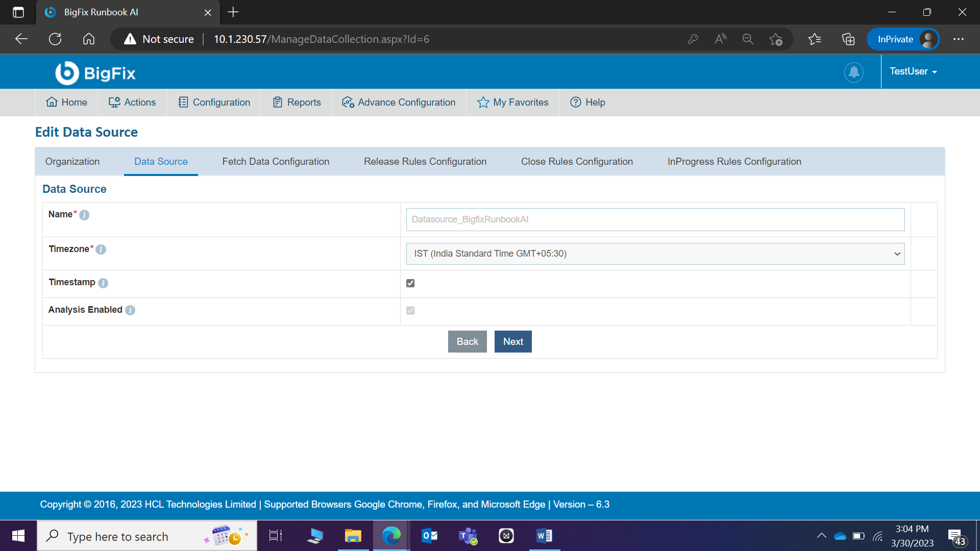The height and width of the screenshot is (551, 980).
Task: Expand the Timezone dropdown
Action: (x=655, y=254)
